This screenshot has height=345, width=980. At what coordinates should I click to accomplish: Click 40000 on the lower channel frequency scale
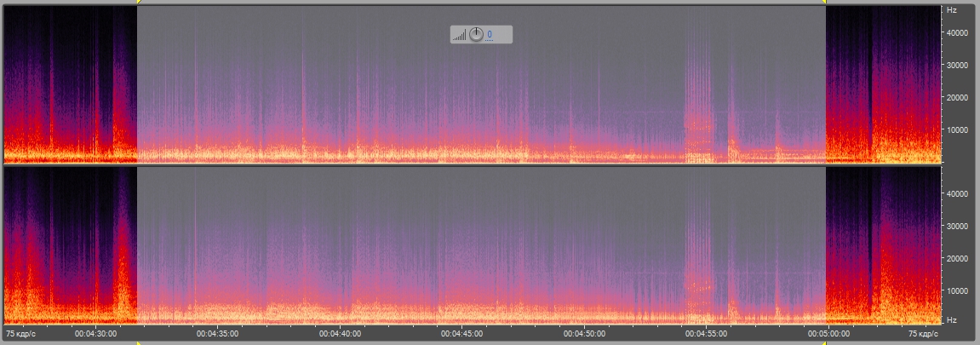957,193
